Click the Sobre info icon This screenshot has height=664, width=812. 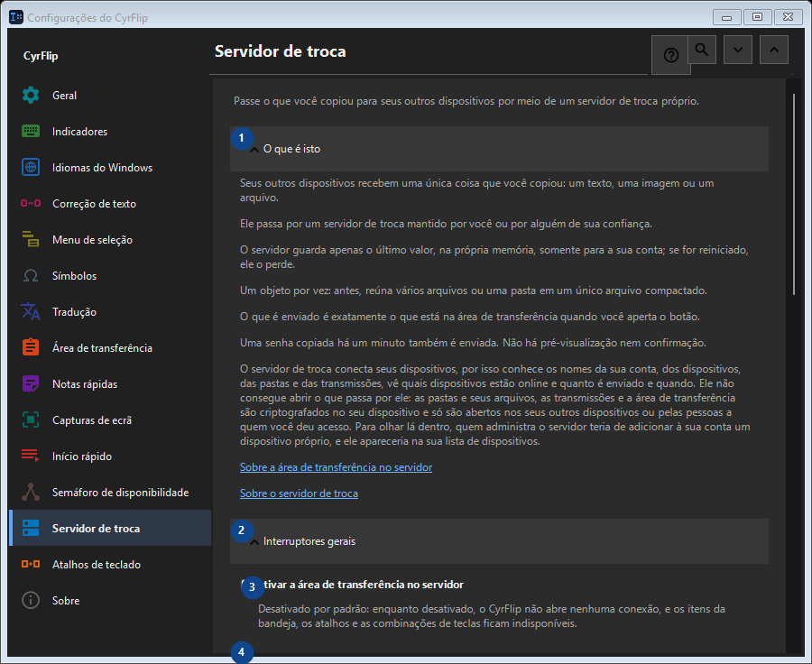click(x=31, y=600)
